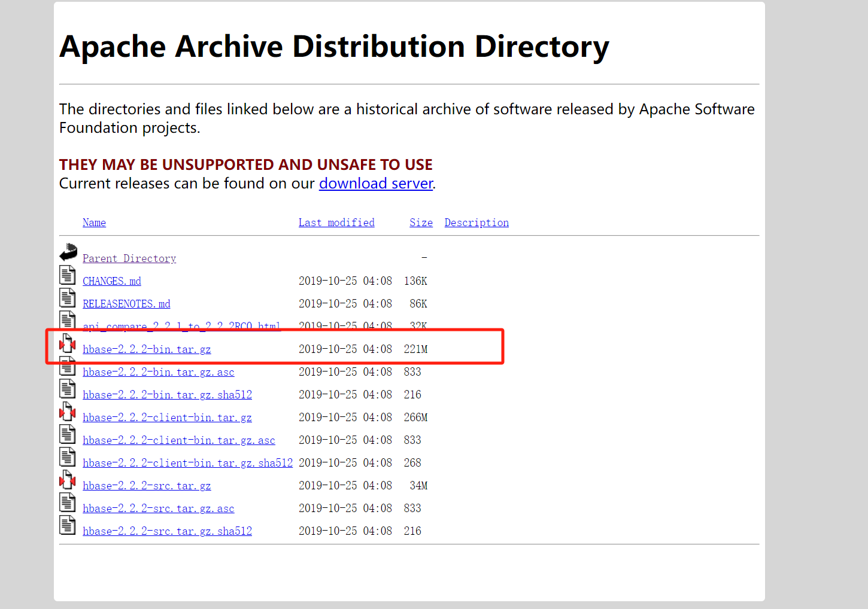Viewport: 868px width, 609px height.
Task: Click the 34M size value
Action: (x=418, y=486)
